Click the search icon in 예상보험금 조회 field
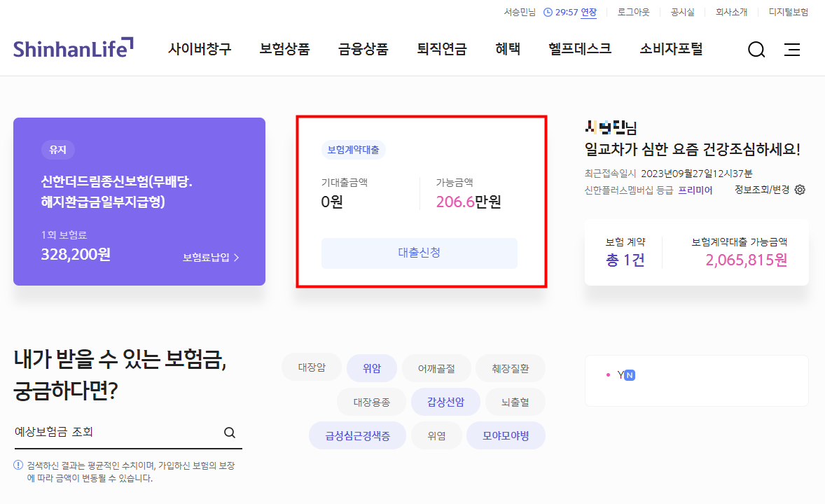The image size is (825, 504). coord(230,433)
